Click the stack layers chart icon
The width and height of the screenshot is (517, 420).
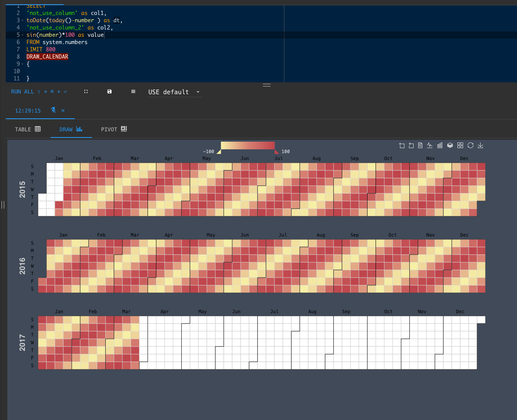[450, 145]
